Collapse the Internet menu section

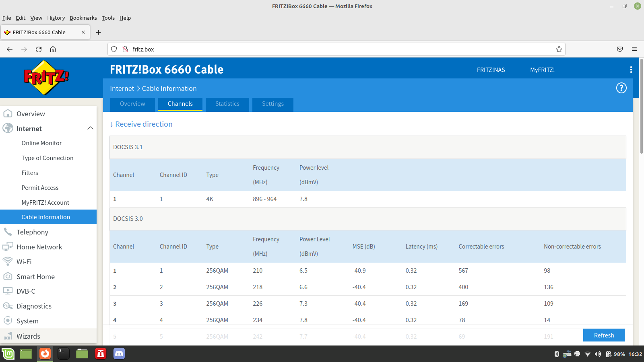90,128
